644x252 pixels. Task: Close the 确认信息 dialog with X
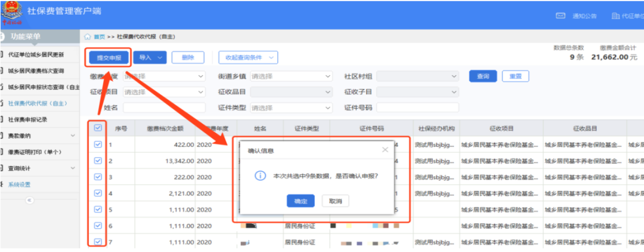pyautogui.click(x=385, y=150)
